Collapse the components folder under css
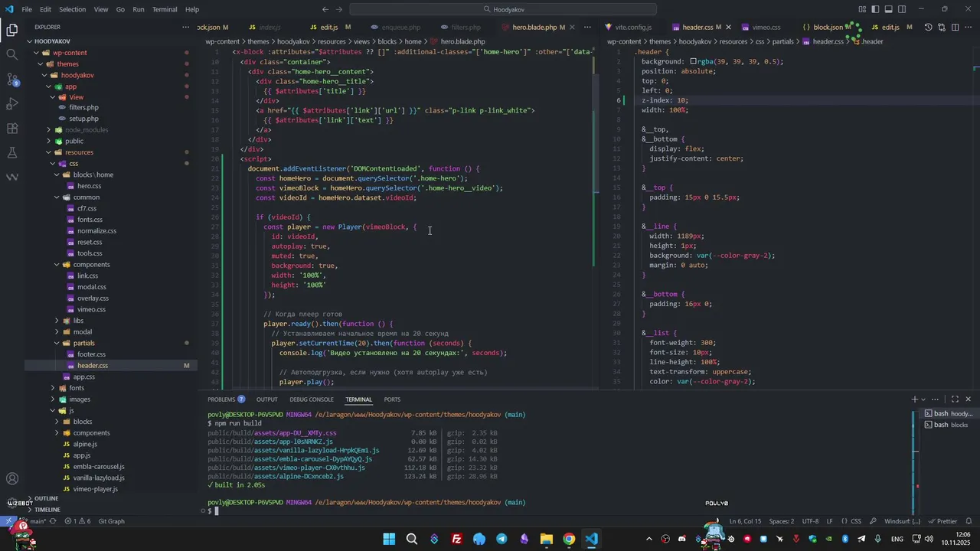 click(91, 265)
